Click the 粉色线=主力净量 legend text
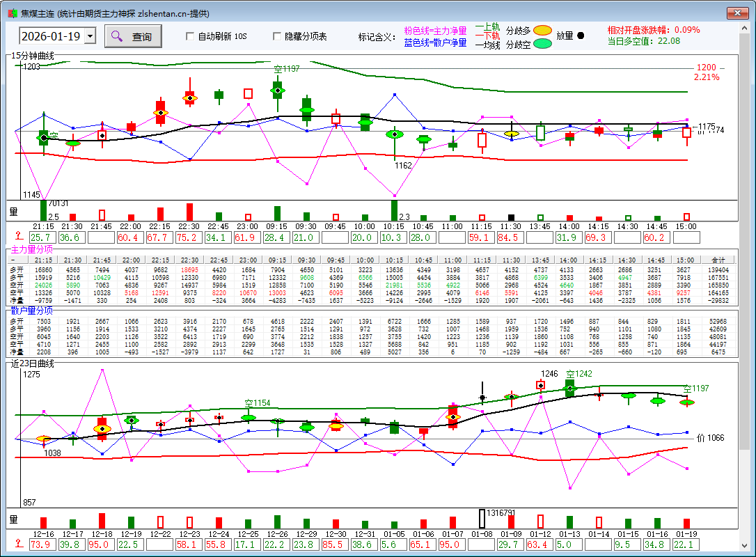The width and height of the screenshot is (756, 557). coord(435,31)
